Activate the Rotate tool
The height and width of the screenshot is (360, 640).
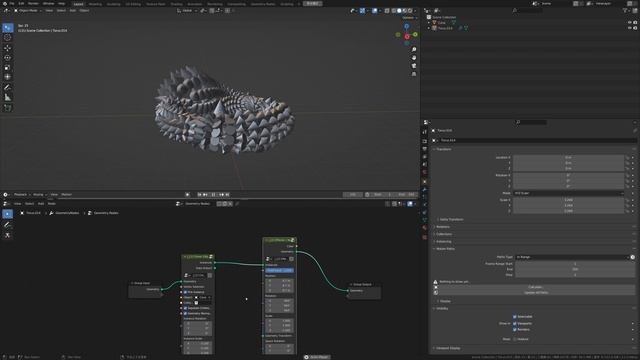[x=7, y=58]
